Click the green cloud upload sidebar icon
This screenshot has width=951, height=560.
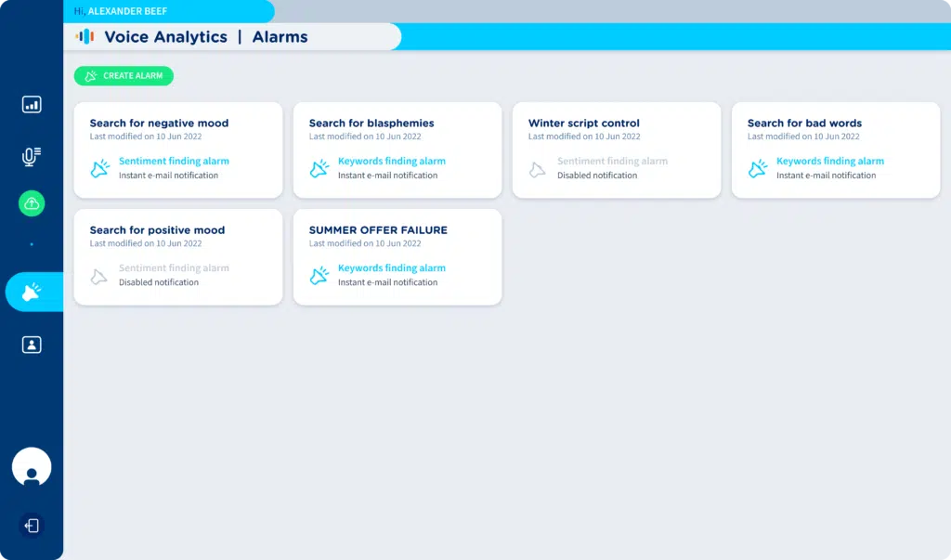(x=32, y=203)
